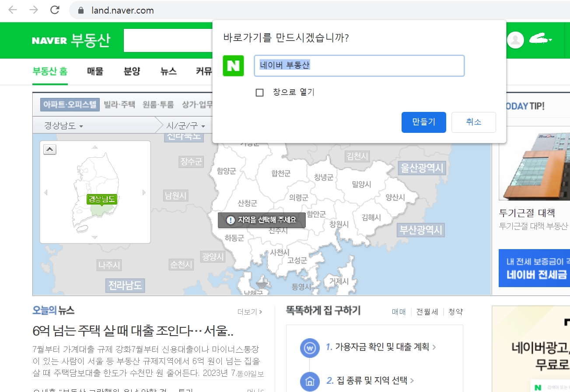Select the 아파트·오피스텔 category tab
This screenshot has height=392, width=570.
[70, 104]
